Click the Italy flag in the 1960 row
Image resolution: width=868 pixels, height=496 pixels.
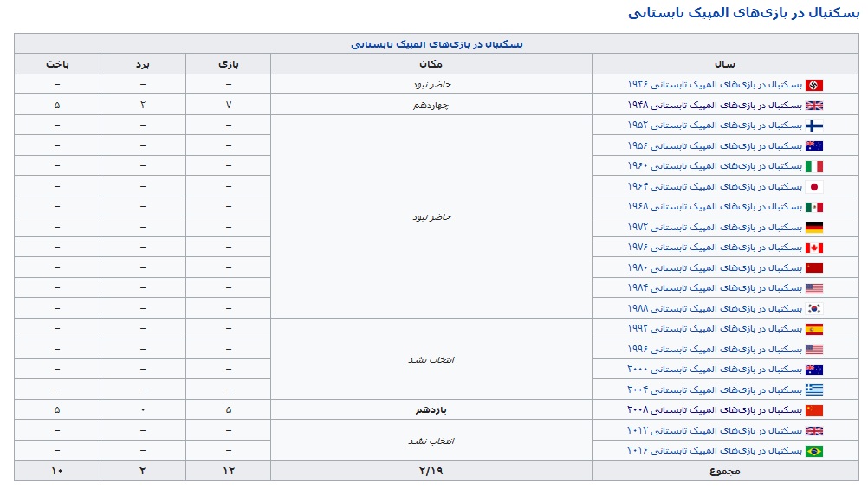pos(813,166)
